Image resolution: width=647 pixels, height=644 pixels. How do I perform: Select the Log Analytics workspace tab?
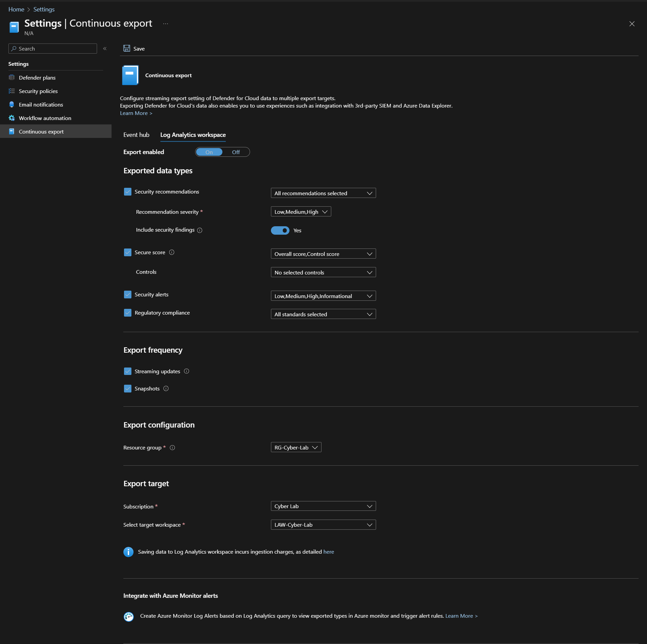point(193,135)
